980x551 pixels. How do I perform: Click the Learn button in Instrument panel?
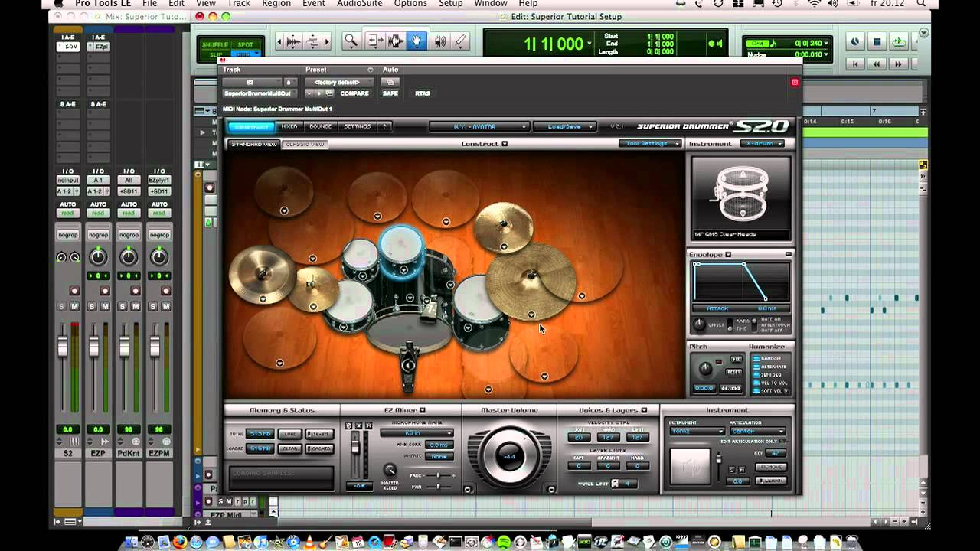770,481
